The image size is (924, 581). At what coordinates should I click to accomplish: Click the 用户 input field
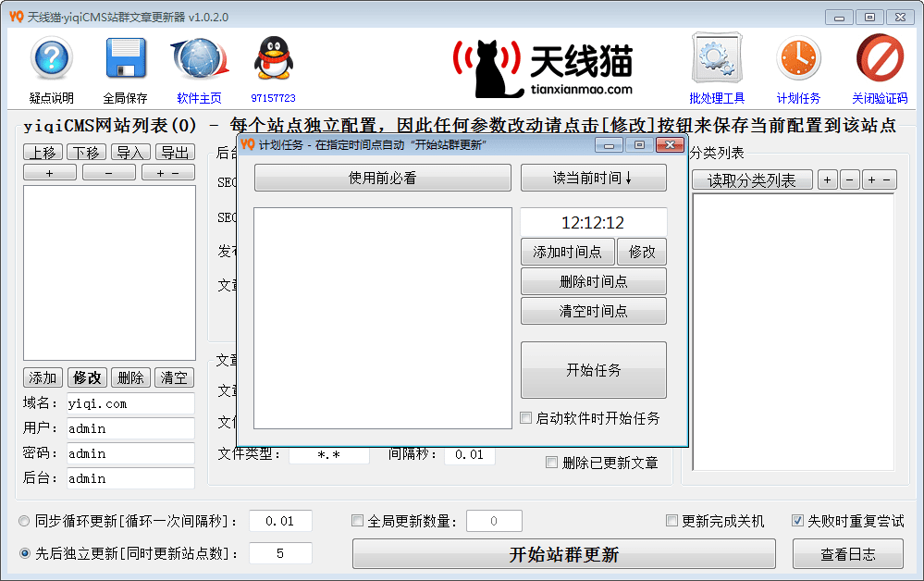pyautogui.click(x=130, y=428)
